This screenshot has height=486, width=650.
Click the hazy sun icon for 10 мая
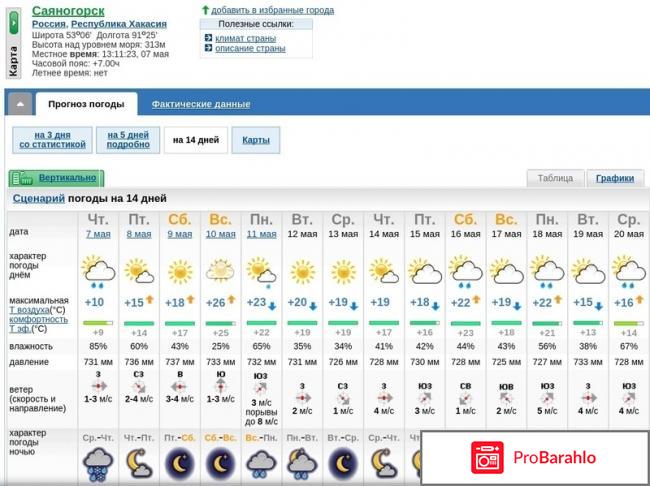pyautogui.click(x=221, y=270)
